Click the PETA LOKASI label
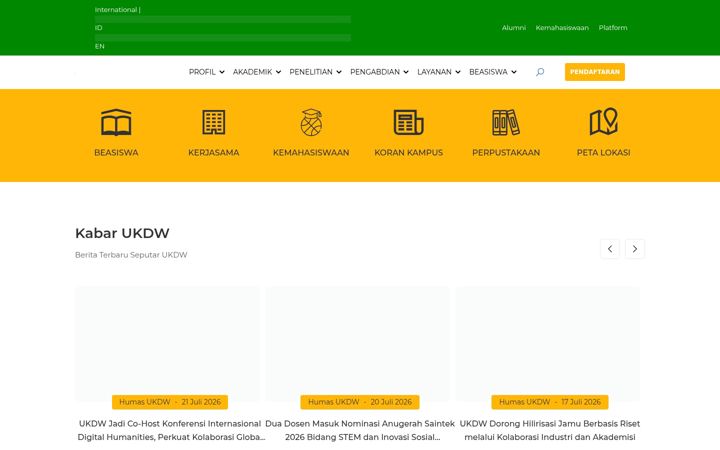The width and height of the screenshot is (720, 450). [603, 152]
